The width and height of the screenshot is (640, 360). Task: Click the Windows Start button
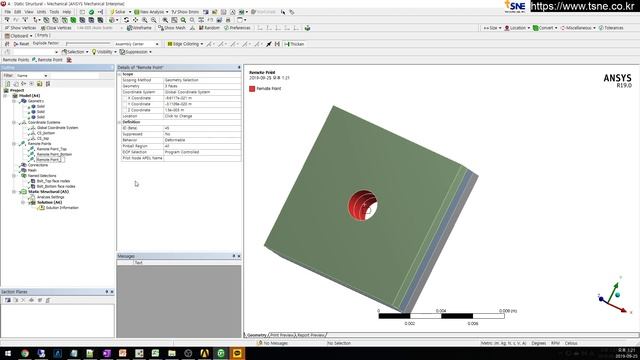point(8,353)
